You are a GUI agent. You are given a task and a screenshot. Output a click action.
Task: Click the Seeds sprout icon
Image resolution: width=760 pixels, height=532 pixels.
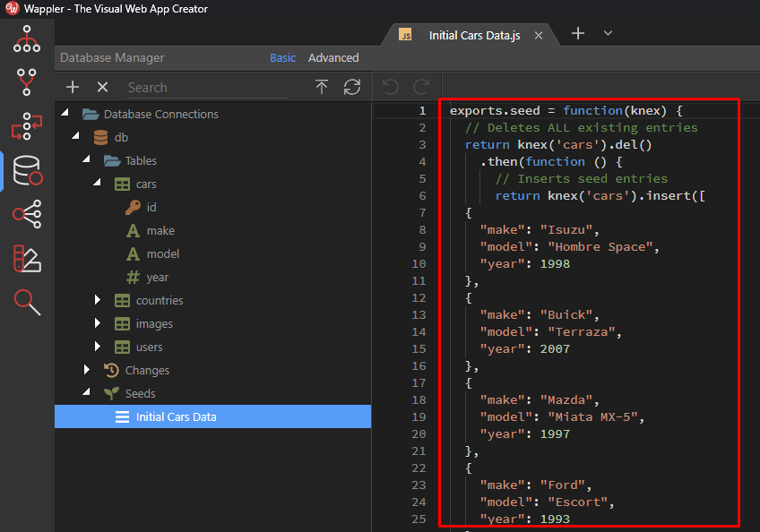point(111,393)
